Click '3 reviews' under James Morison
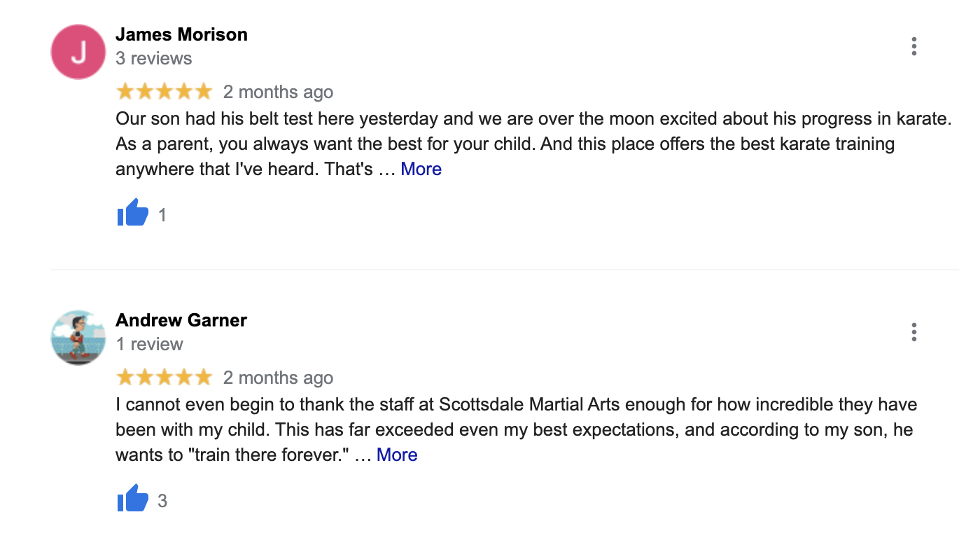Screen dimensions: 980x552 click(x=153, y=58)
